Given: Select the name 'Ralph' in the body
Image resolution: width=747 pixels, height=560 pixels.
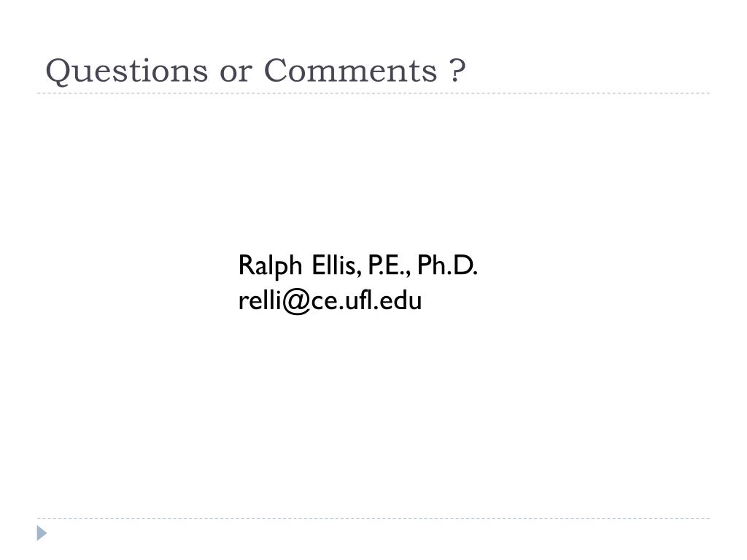Looking at the screenshot, I should (x=270, y=265).
